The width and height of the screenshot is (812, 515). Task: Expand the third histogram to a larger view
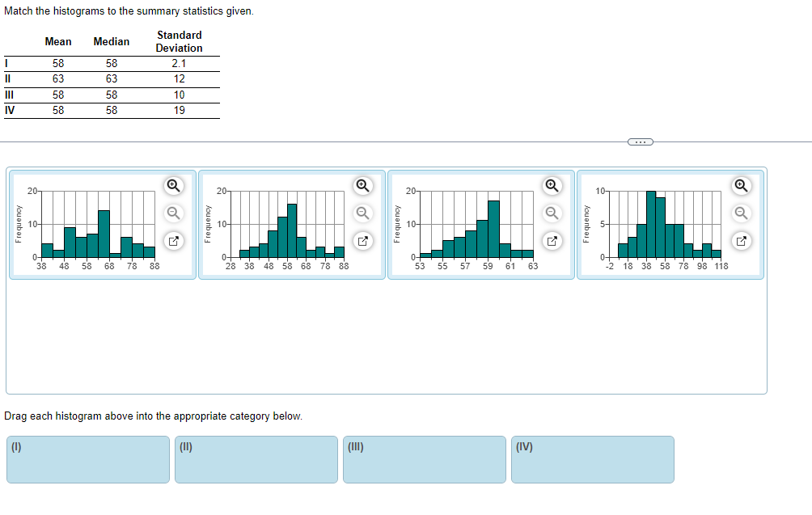552,241
